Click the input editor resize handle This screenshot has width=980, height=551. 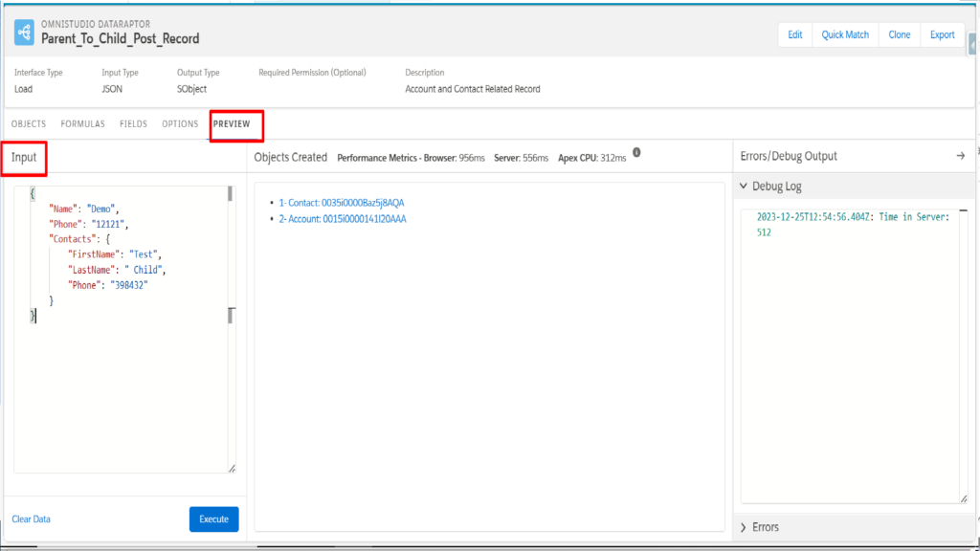click(x=232, y=469)
